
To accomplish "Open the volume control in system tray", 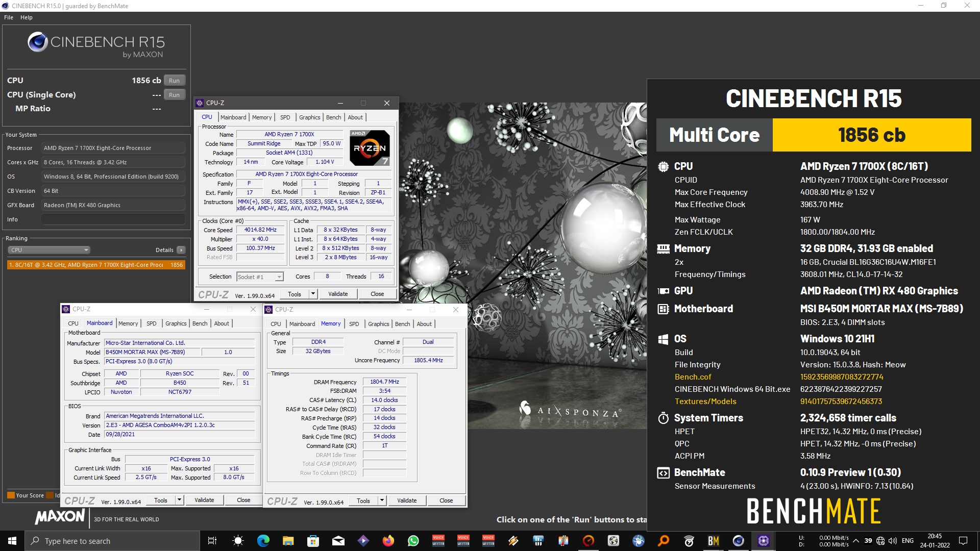I will click(x=893, y=541).
